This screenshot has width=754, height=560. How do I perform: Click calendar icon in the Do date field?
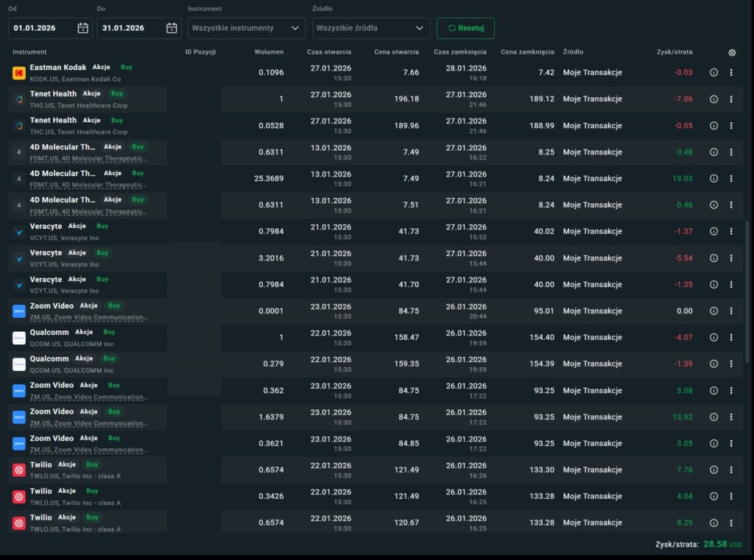[172, 28]
